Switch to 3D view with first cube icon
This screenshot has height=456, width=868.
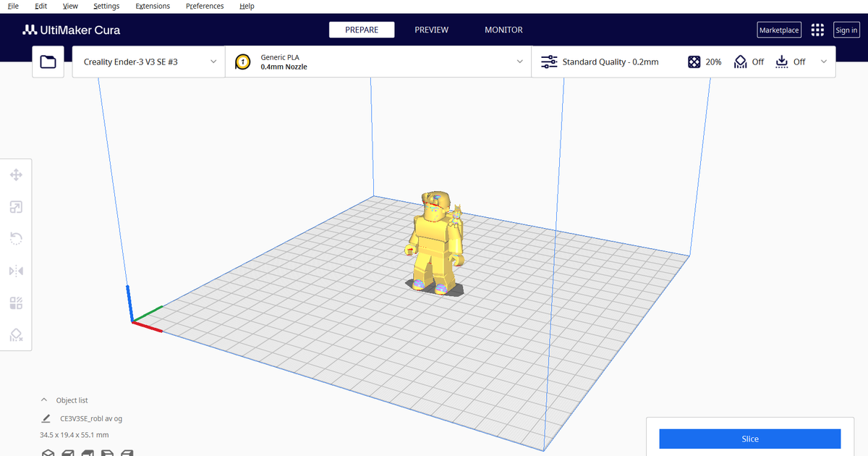click(48, 453)
